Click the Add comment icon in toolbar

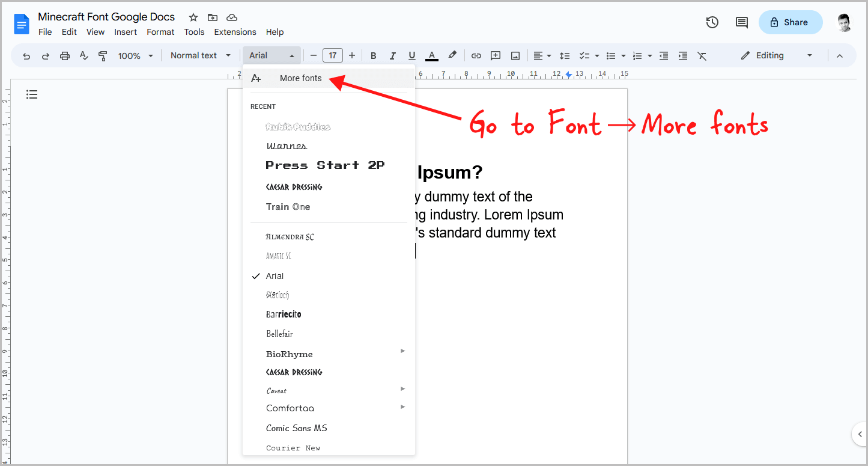[496, 56]
